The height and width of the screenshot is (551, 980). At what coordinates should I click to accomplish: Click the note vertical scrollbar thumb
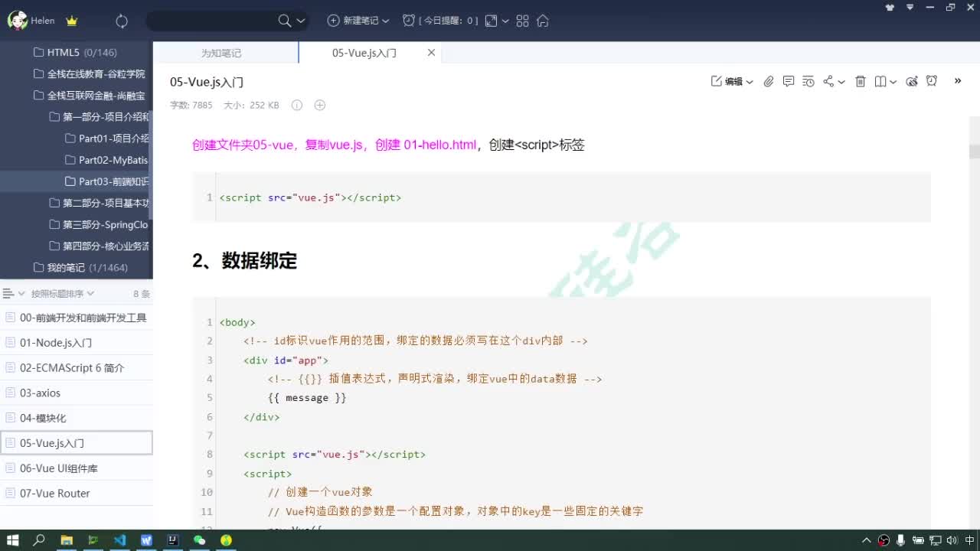point(975,151)
